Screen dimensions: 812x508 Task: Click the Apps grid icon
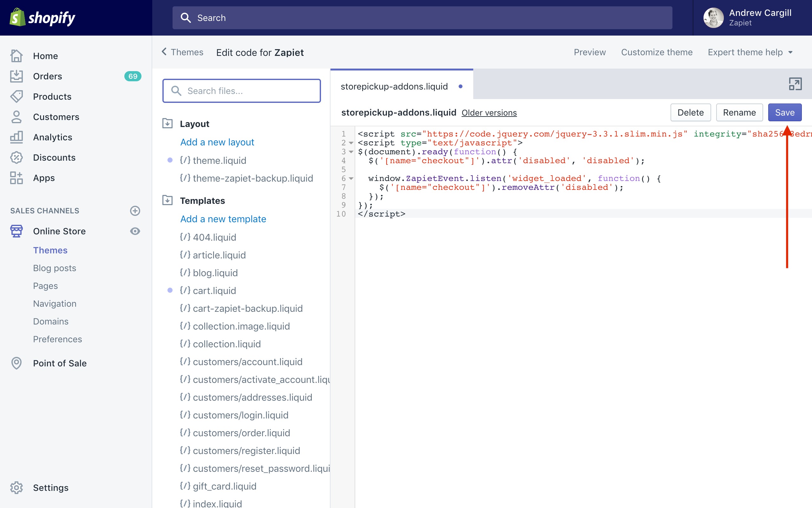click(x=16, y=178)
